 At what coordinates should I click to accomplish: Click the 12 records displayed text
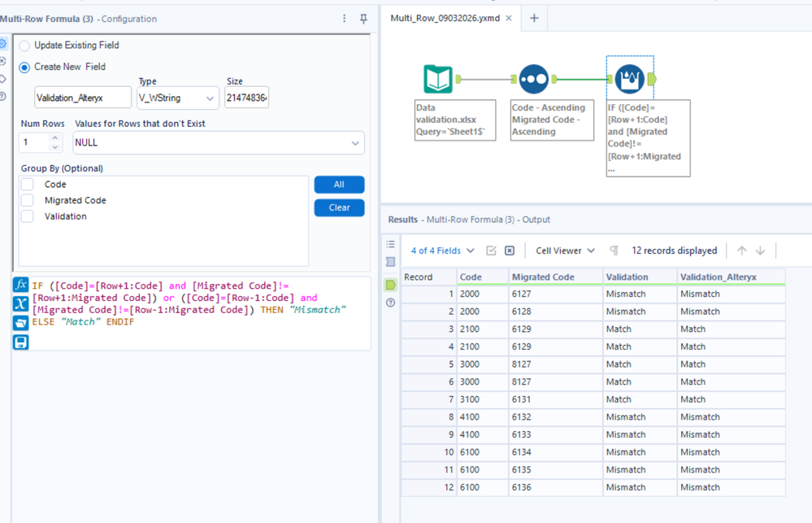(x=675, y=251)
